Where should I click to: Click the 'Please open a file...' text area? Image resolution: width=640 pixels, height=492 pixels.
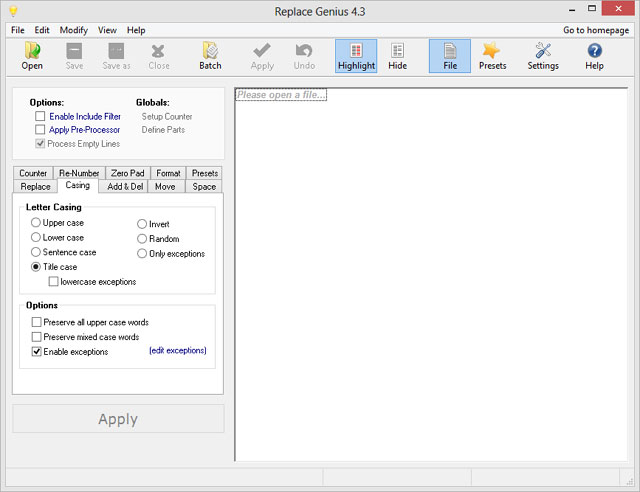click(281, 95)
